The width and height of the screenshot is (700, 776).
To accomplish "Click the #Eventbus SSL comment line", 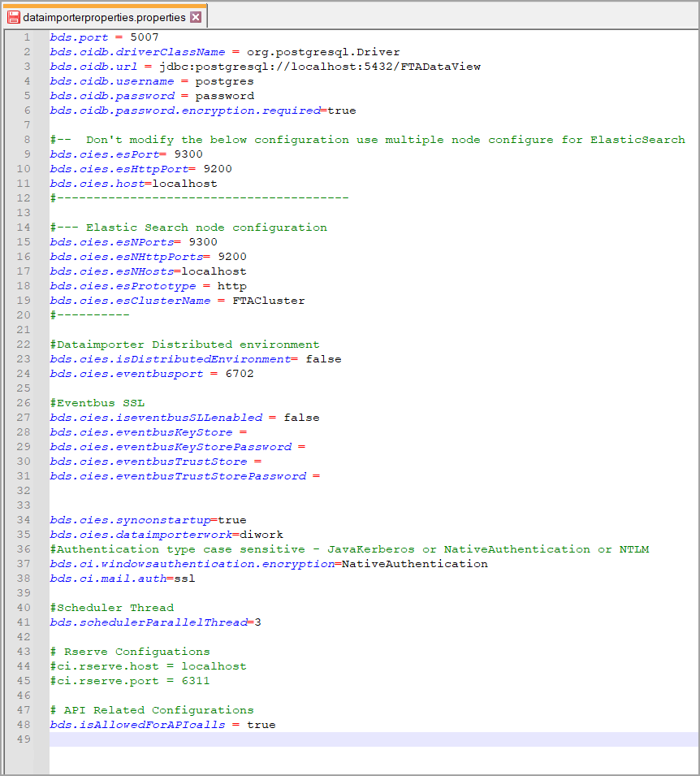I will point(96,403).
